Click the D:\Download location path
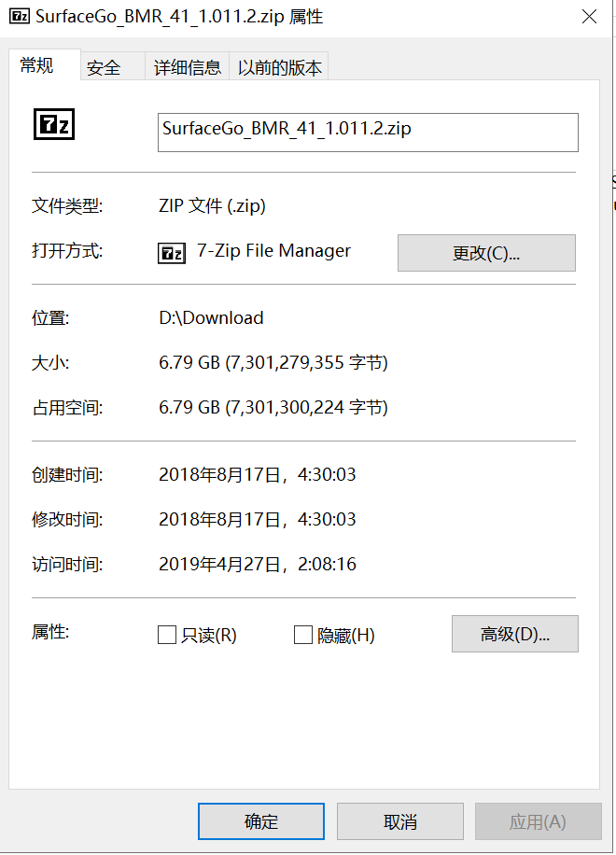The width and height of the screenshot is (616, 855). tap(211, 318)
